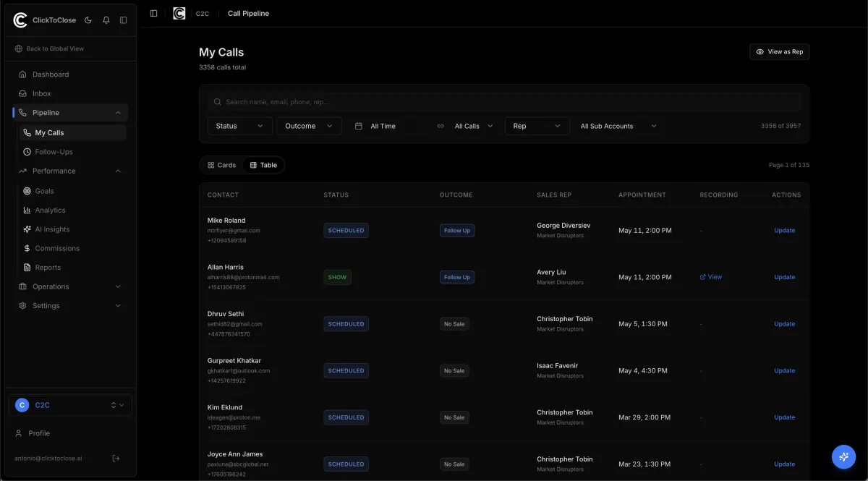Viewport: 868px width, 481px height.
Task: Click C2C breadcrumb label
Action: pos(203,13)
